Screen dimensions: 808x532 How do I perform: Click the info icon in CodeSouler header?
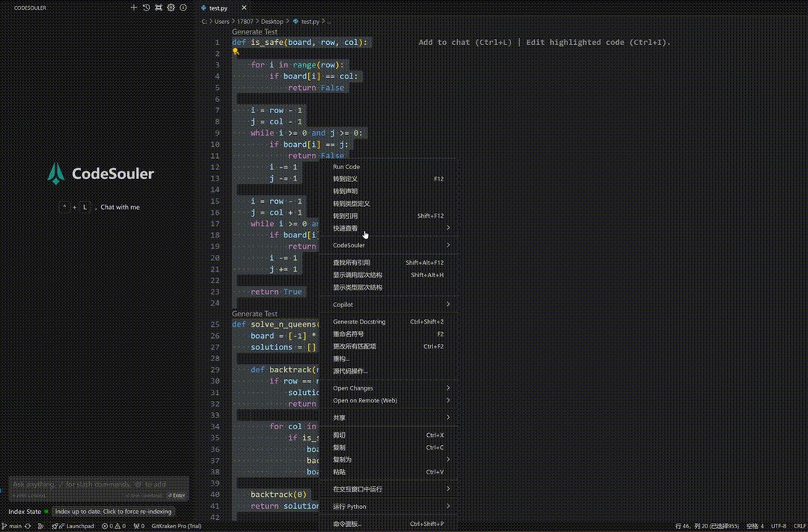[x=183, y=7]
